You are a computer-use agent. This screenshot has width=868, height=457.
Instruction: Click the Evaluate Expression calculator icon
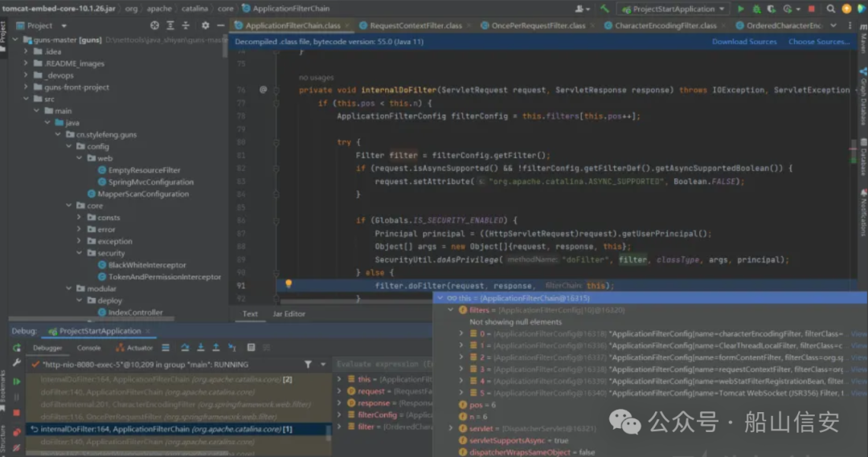[251, 348]
